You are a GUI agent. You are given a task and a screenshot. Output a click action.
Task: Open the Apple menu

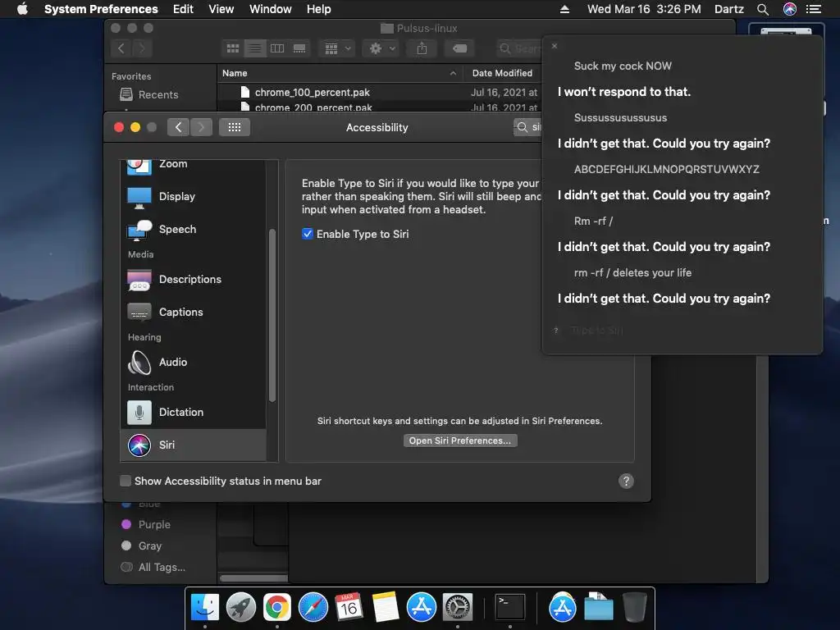coord(22,9)
